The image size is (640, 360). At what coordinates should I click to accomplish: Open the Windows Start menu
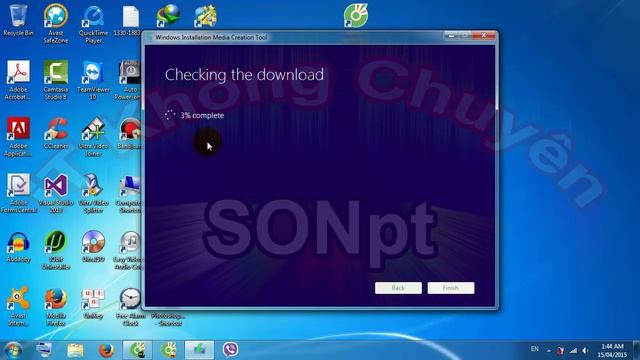[13, 350]
